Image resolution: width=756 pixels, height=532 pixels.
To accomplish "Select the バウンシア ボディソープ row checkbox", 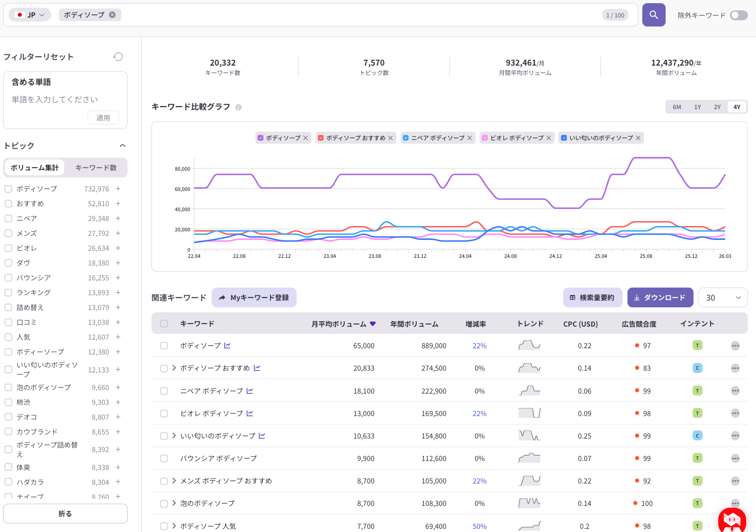I will pyautogui.click(x=164, y=458).
